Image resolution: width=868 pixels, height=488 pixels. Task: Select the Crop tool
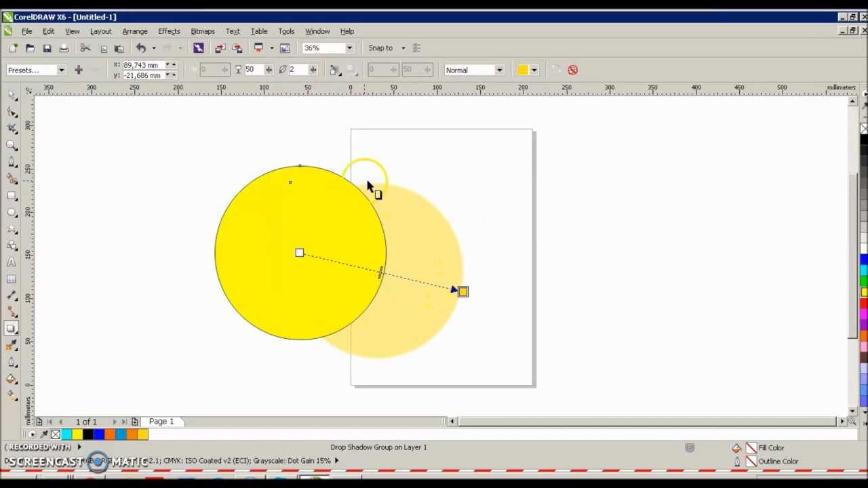[x=12, y=128]
